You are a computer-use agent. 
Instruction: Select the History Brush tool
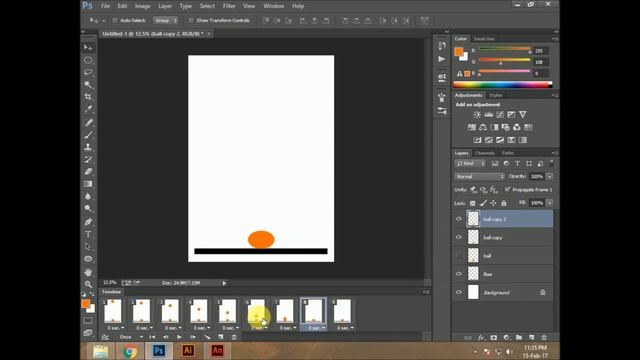(88, 159)
